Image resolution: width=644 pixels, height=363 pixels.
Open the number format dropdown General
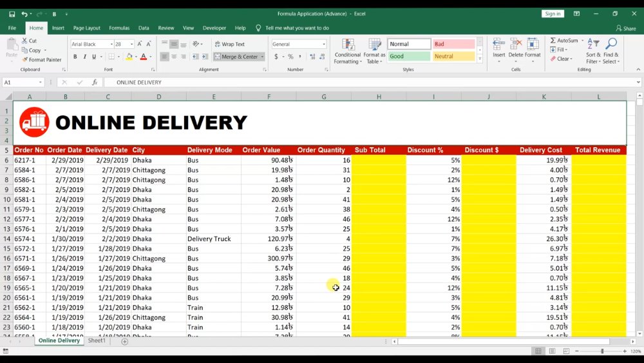324,44
